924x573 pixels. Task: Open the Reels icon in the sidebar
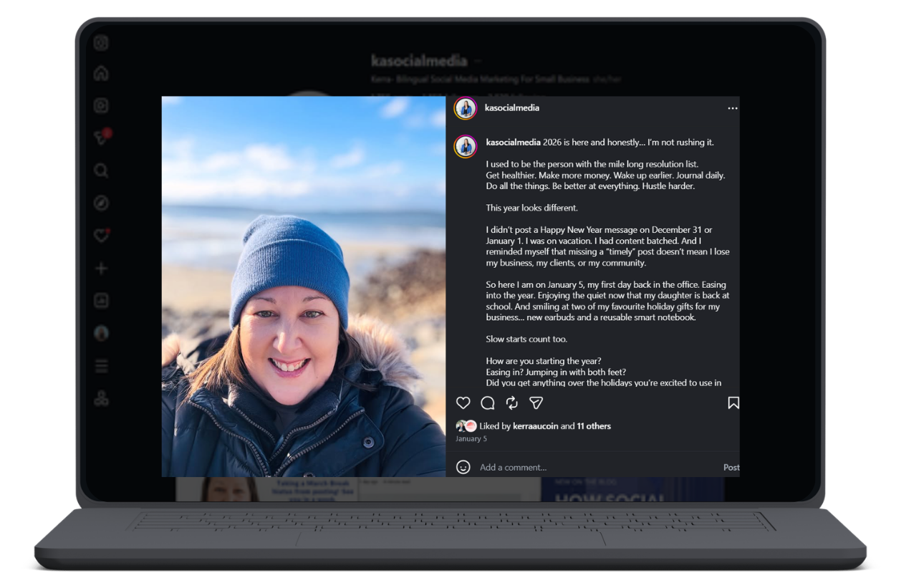pos(101,105)
